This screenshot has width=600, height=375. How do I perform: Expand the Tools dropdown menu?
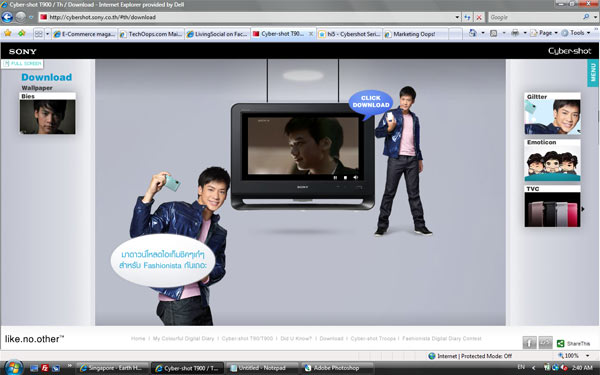tap(576, 33)
